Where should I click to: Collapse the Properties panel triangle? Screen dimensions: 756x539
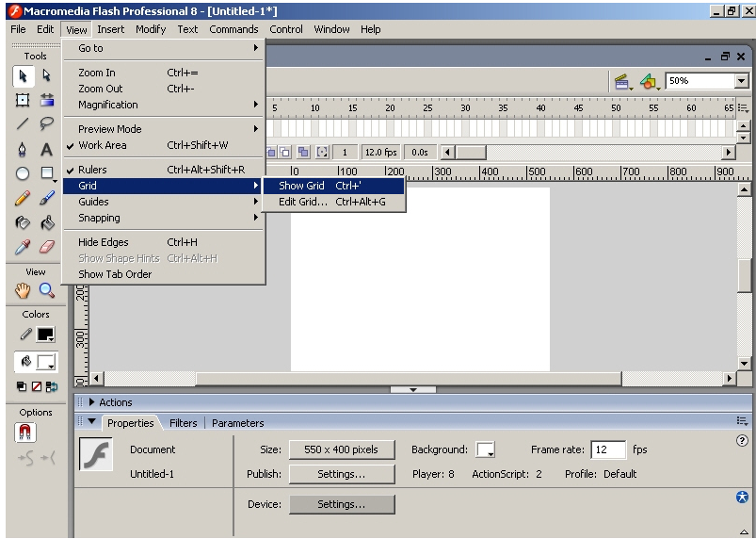tap(91, 421)
